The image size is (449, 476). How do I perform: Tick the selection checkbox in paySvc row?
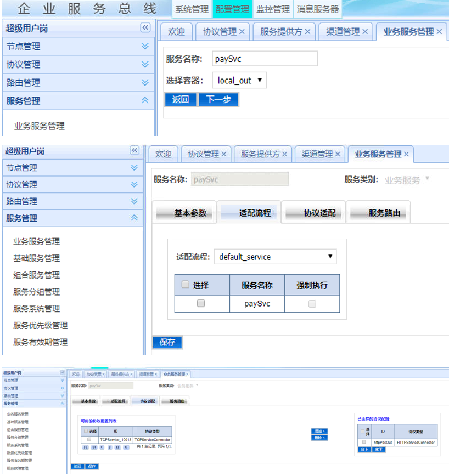click(201, 303)
